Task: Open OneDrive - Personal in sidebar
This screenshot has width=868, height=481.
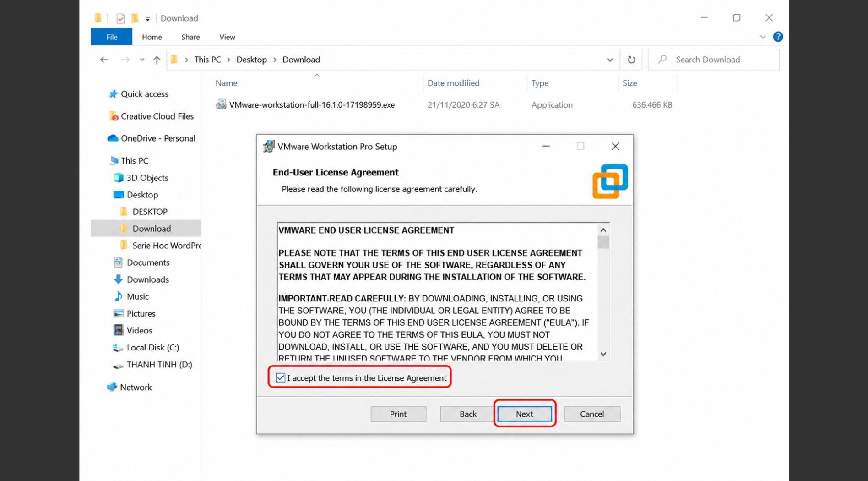Action: click(158, 138)
